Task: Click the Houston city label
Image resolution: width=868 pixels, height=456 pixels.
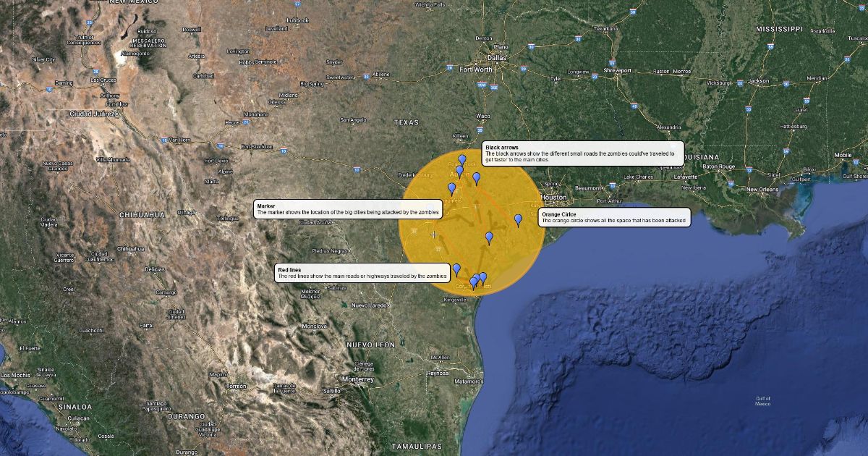Action: click(554, 198)
